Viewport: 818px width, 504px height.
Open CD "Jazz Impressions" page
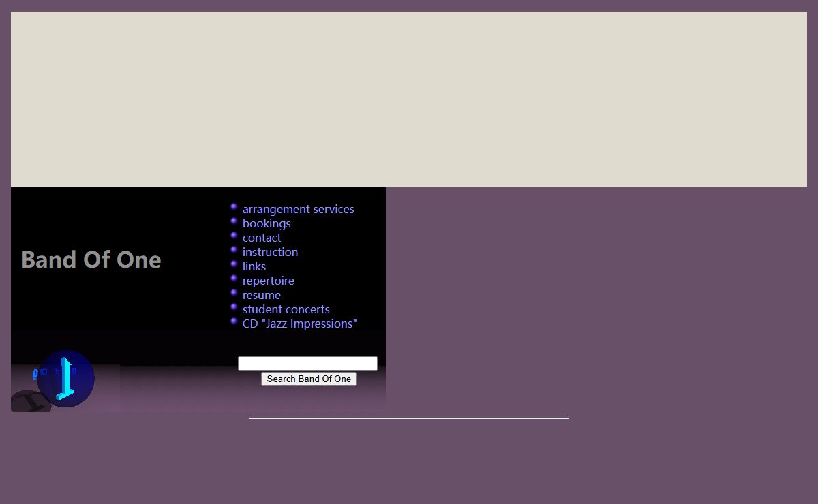(299, 324)
